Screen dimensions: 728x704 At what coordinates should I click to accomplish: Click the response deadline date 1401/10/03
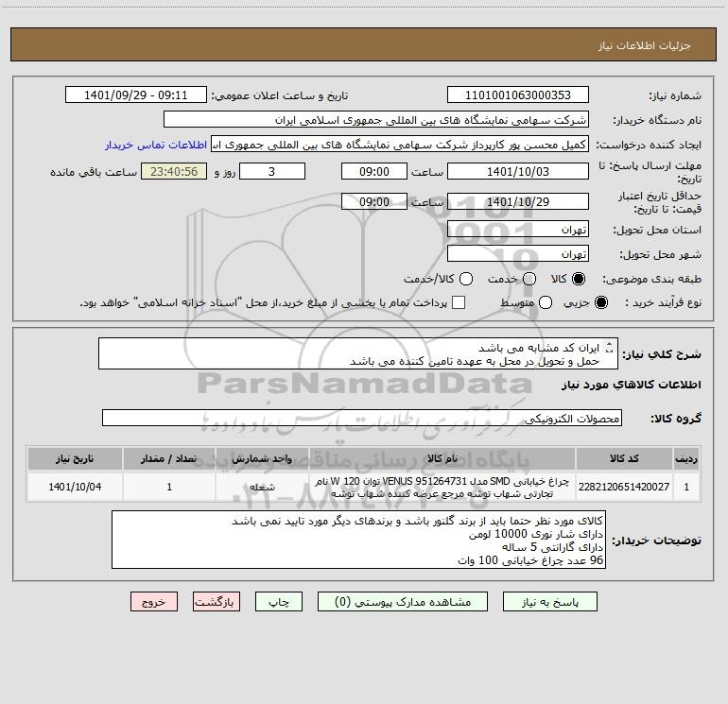pos(518,171)
